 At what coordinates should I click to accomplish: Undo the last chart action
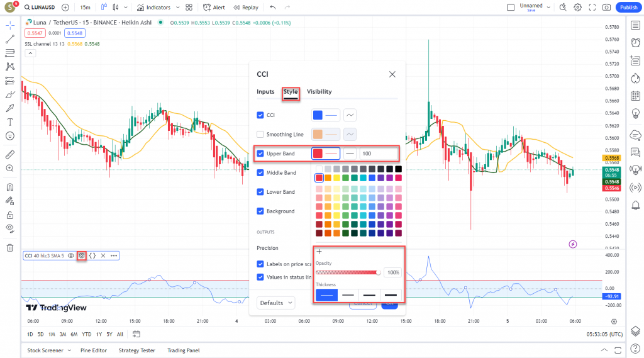pos(273,8)
